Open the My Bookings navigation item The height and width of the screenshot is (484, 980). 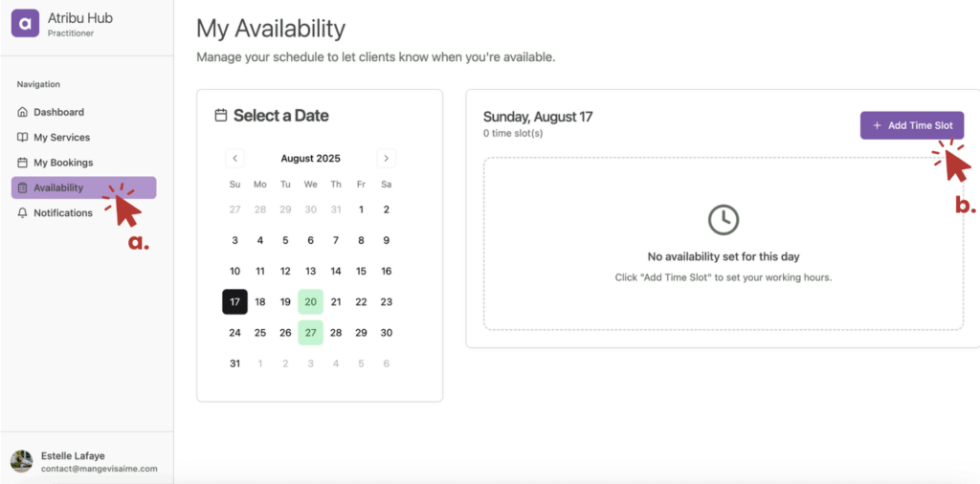(x=63, y=163)
